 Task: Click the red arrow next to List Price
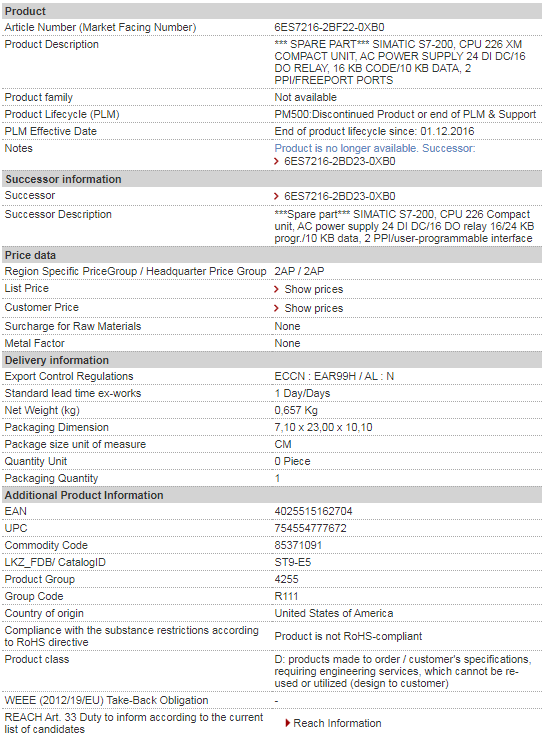[276, 289]
